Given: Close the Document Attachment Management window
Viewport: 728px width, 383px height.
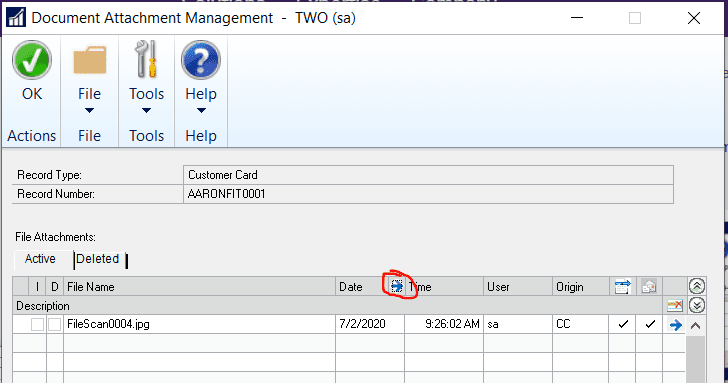Looking at the screenshot, I should pos(694,18).
